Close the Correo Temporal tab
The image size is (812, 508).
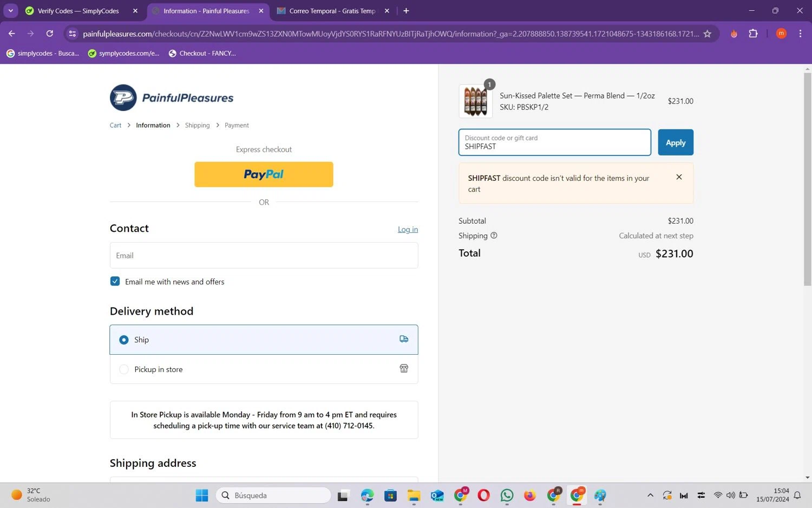tap(387, 11)
